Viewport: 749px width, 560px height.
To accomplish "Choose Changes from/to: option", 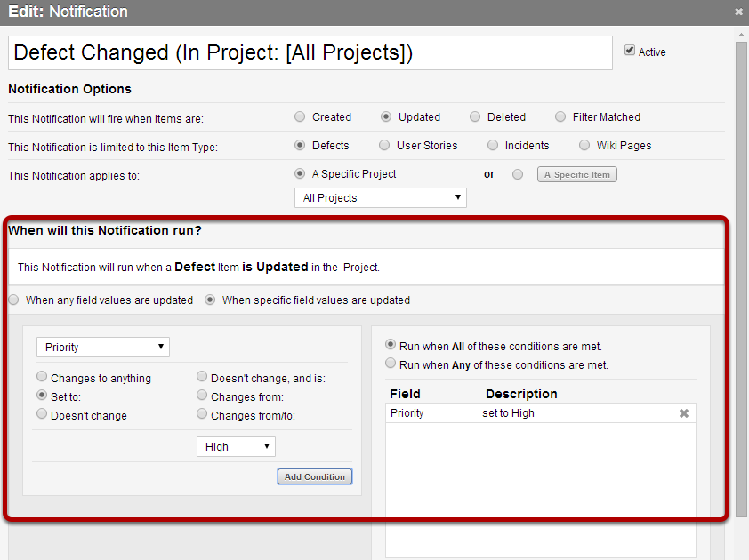I will pyautogui.click(x=202, y=414).
